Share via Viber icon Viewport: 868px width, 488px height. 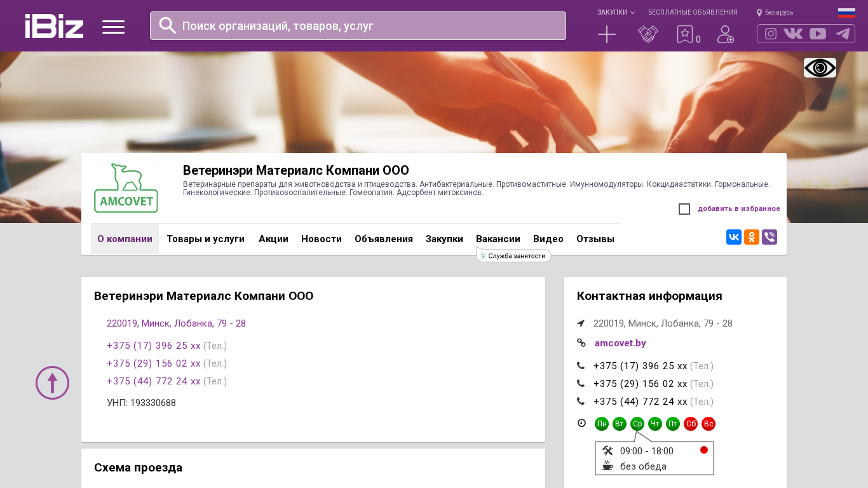click(770, 237)
